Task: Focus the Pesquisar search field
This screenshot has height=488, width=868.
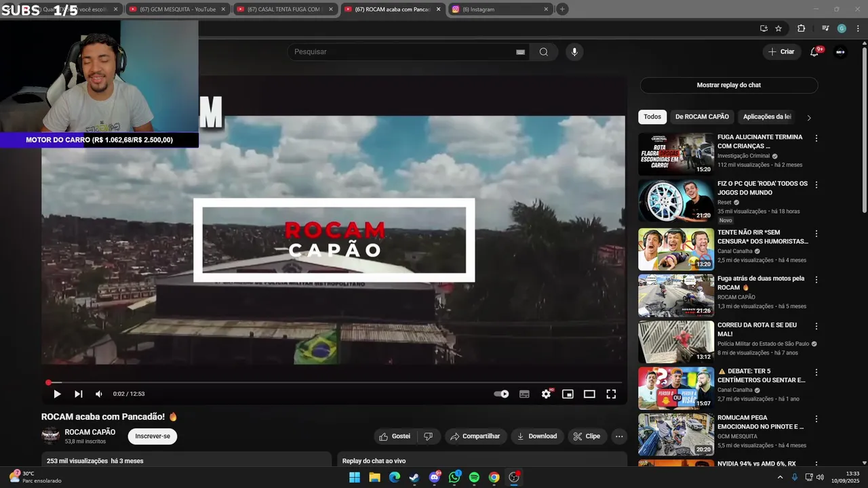Action: (x=400, y=52)
